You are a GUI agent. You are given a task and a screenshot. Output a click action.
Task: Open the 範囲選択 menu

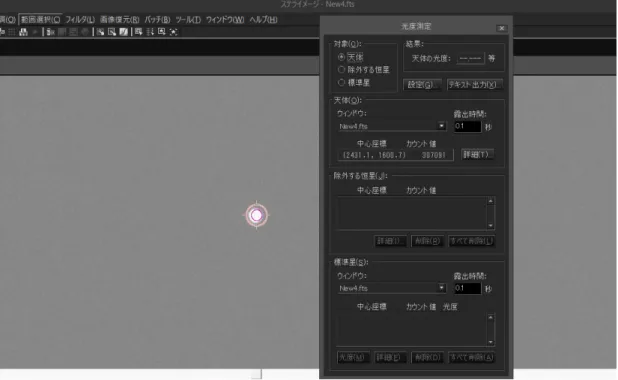(x=40, y=19)
